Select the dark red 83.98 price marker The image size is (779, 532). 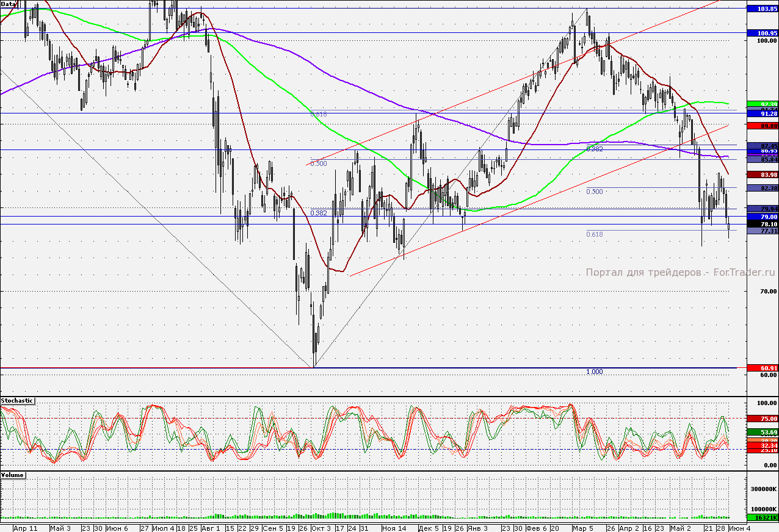763,174
